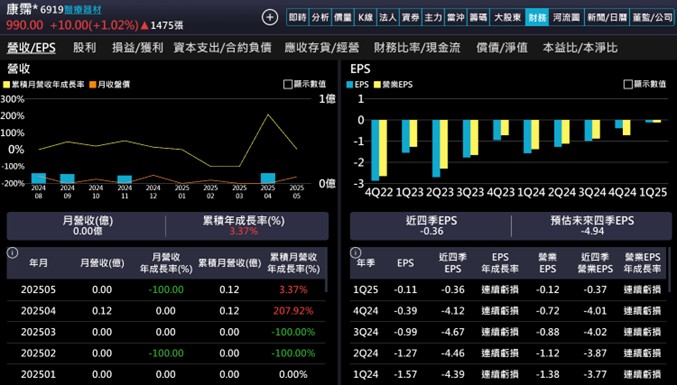Select the 2Q24 EPS row
Screen dimensions: 677x385
(x=509, y=353)
